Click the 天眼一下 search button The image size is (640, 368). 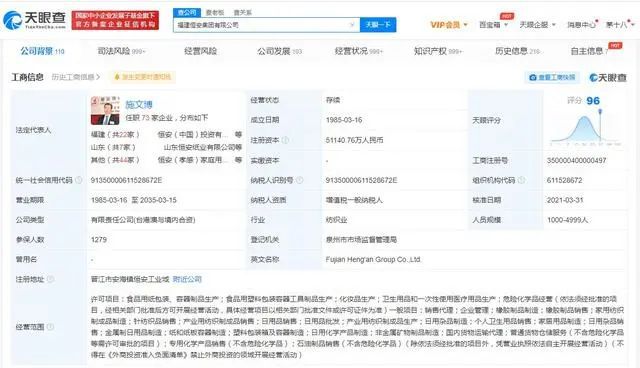(378, 25)
